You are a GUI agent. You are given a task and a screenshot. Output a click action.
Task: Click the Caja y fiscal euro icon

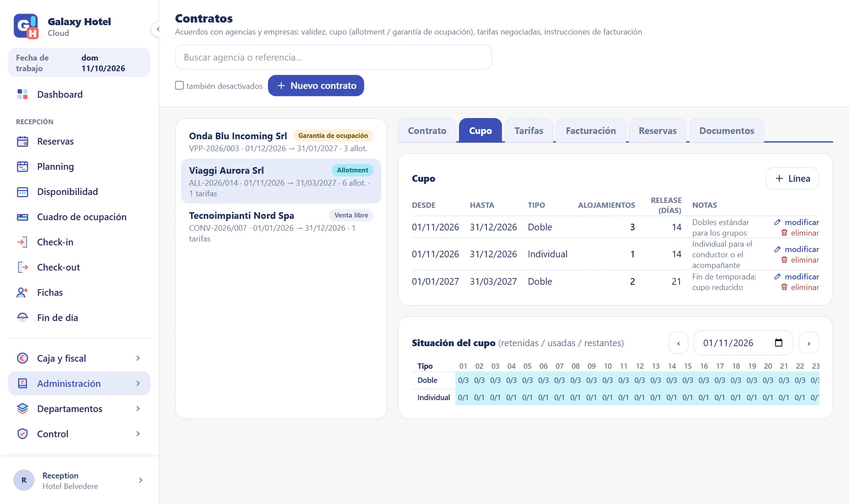22,359
